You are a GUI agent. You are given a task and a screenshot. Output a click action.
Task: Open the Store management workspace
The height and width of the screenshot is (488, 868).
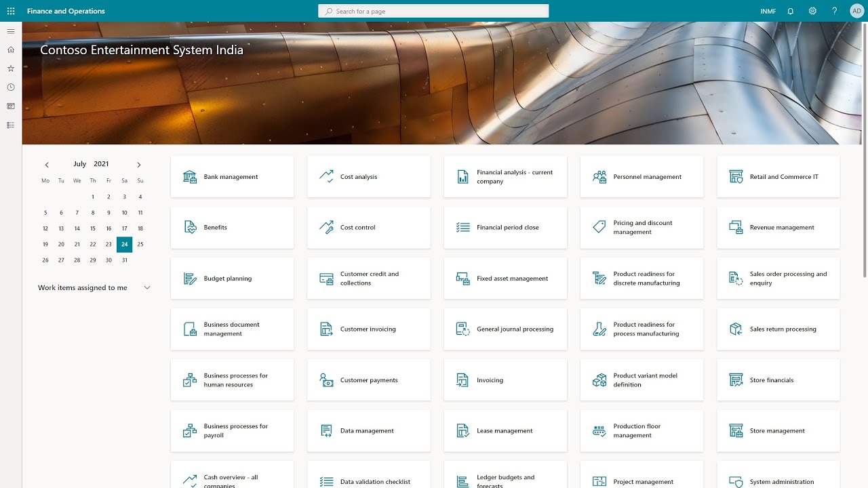pyautogui.click(x=778, y=431)
